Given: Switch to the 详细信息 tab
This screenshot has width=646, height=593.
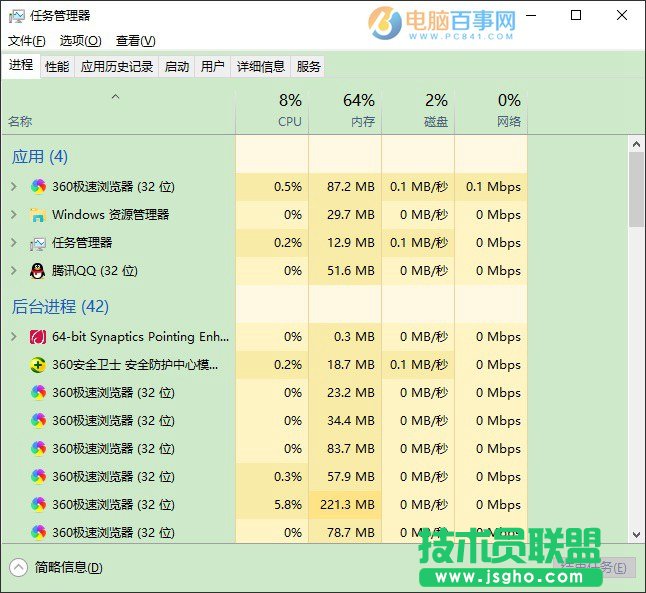Looking at the screenshot, I should tap(261, 67).
